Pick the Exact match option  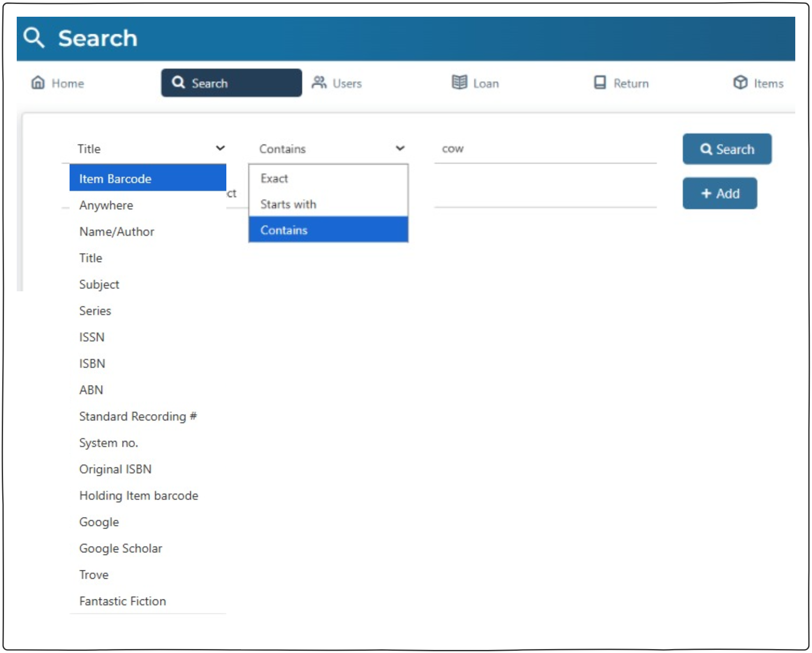(x=274, y=179)
